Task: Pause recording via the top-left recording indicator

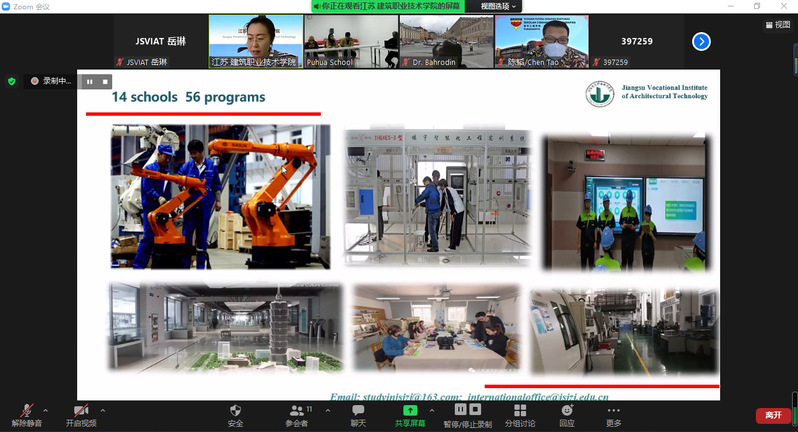Action: pos(87,81)
